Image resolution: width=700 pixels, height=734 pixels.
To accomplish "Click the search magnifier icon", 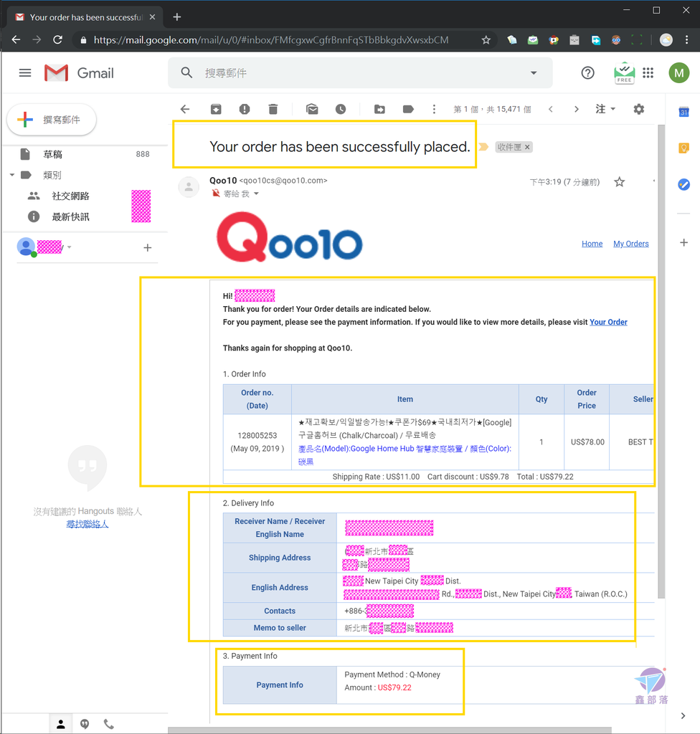I will 186,72.
